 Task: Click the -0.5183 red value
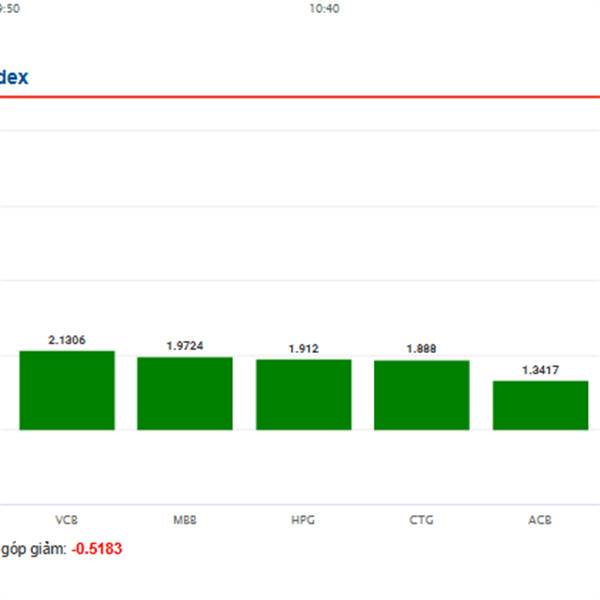pyautogui.click(x=97, y=549)
